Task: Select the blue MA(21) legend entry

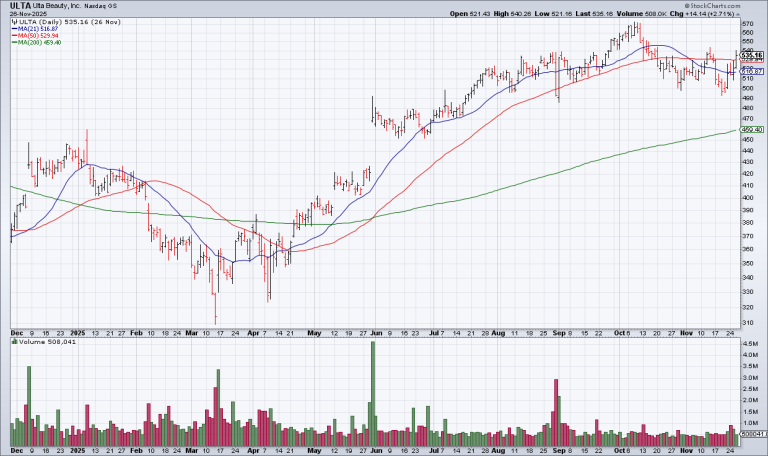Action: coord(34,29)
